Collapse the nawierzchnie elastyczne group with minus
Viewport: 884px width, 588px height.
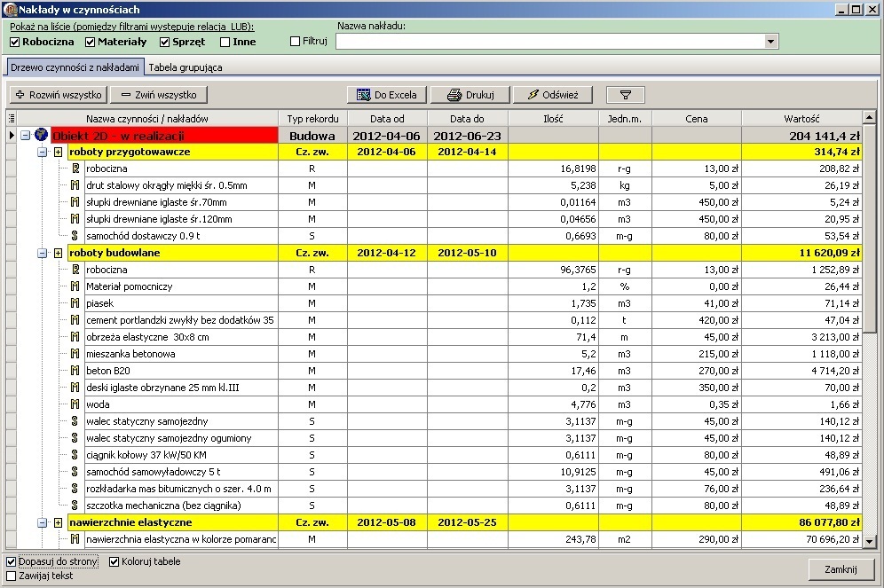(x=43, y=523)
